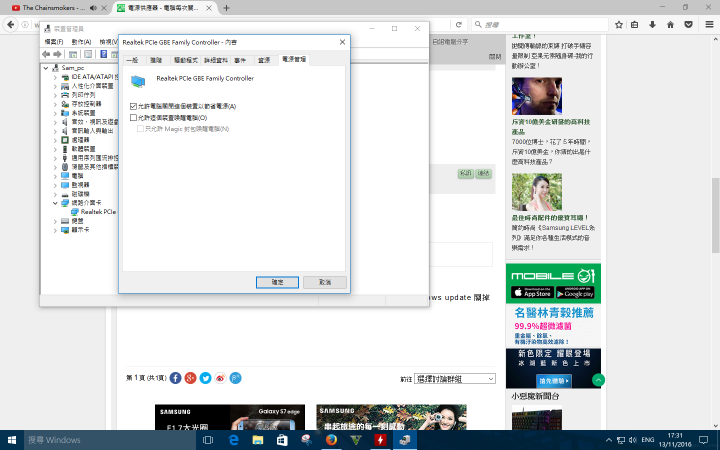720x450 pixels.
Task: Open the Store from the taskbar
Action: point(282,440)
